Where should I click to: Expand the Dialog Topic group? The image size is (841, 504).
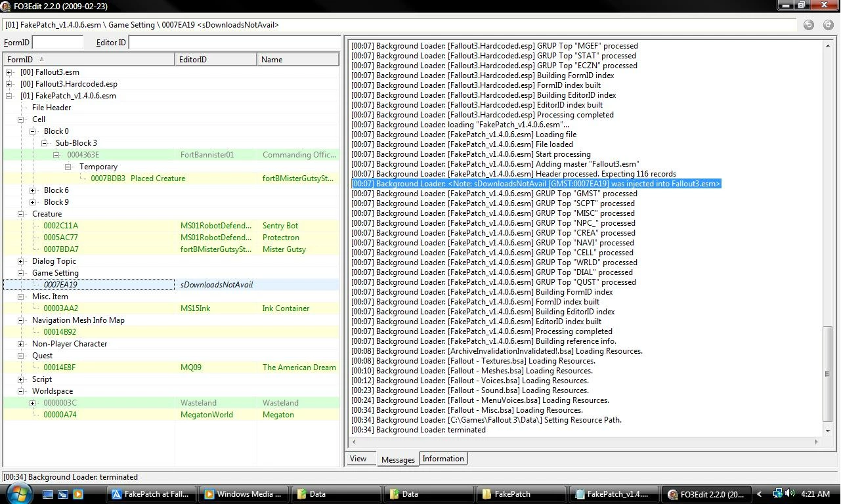click(20, 261)
